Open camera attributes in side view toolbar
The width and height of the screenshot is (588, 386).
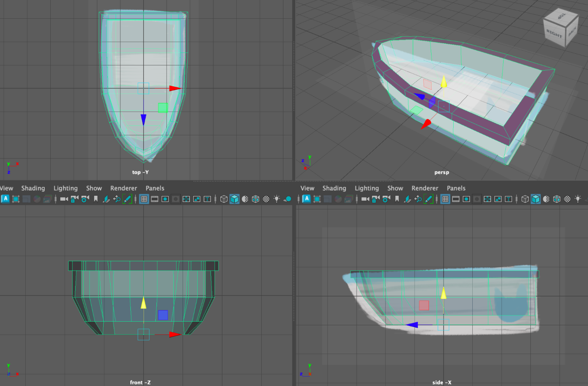pyautogui.click(x=386, y=199)
